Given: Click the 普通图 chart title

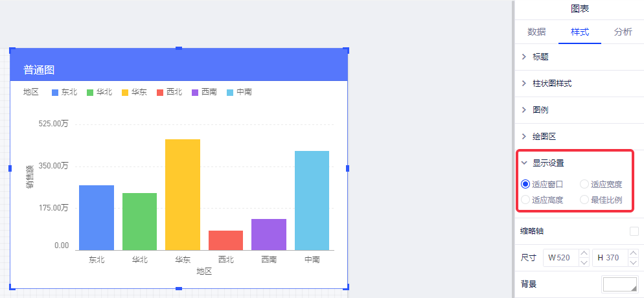Looking at the screenshot, I should [39, 69].
